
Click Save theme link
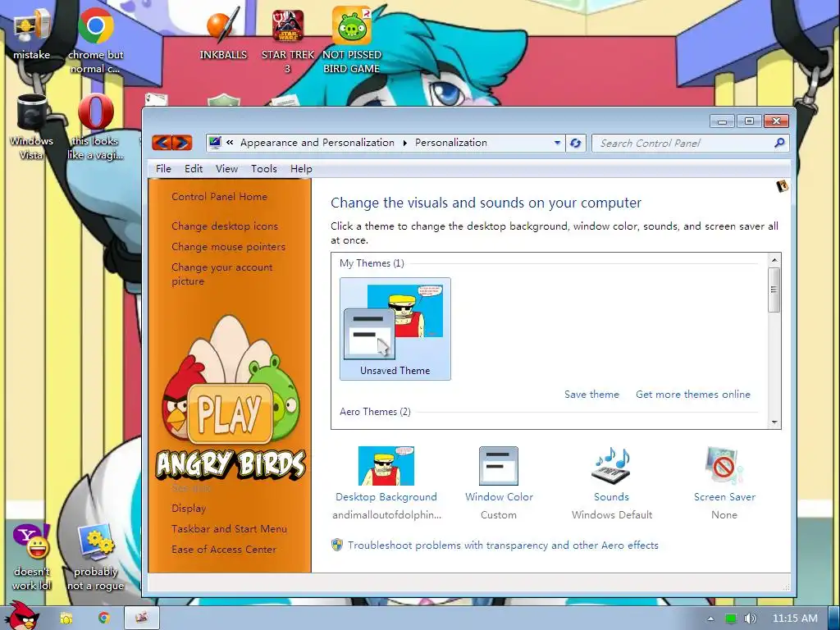[591, 395]
